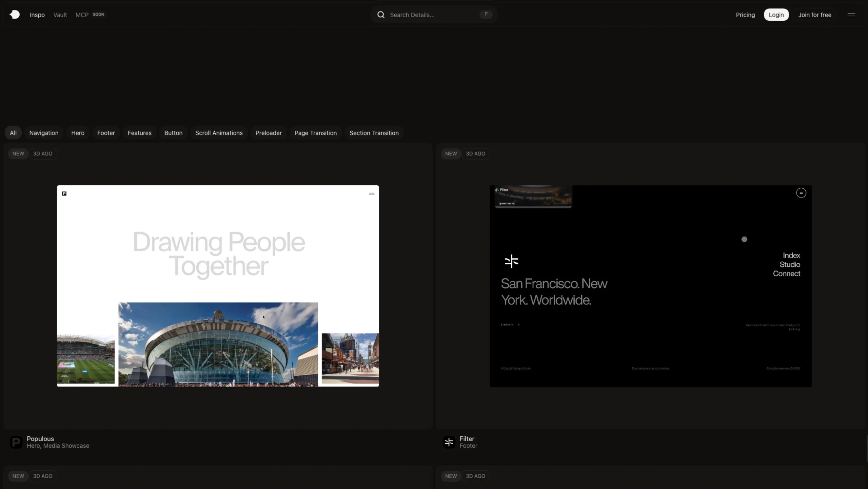Select the Footer filter chip
The height and width of the screenshot is (489, 868).
click(x=106, y=133)
